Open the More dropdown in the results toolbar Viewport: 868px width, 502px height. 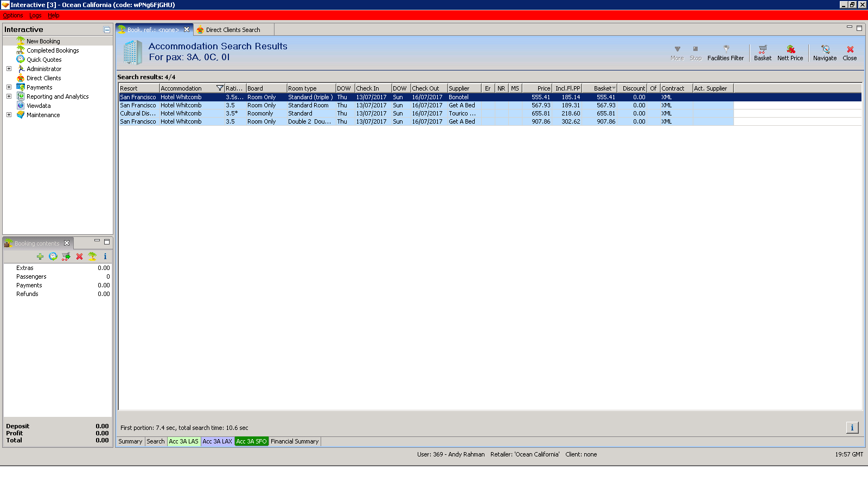[x=677, y=53]
